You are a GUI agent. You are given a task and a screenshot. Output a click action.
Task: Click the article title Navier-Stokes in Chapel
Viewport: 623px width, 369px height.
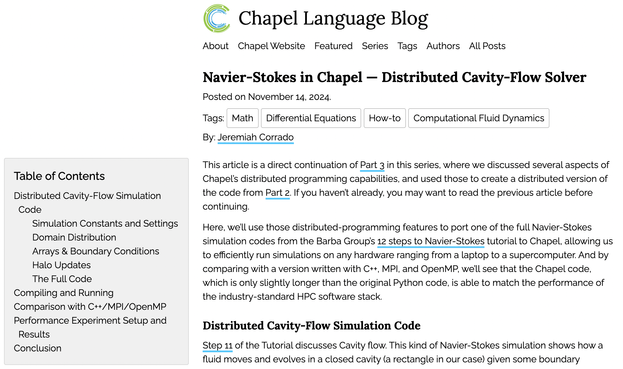click(394, 77)
